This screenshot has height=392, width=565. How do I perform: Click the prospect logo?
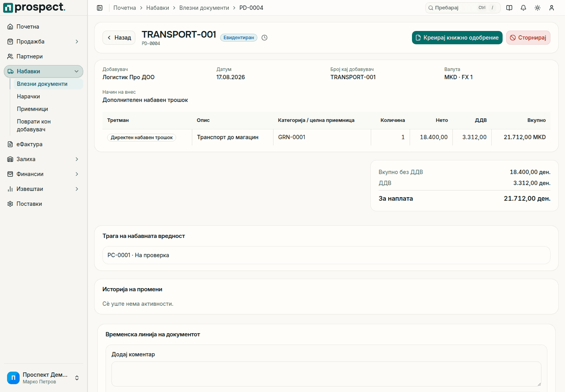pos(35,7)
